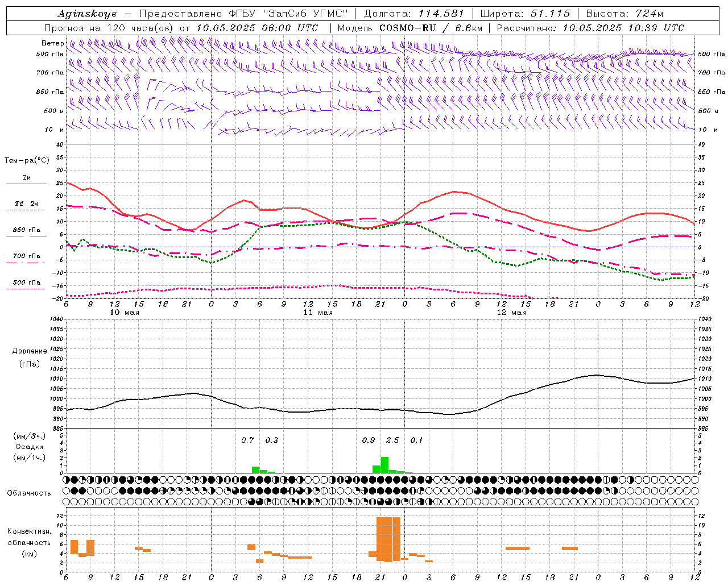Click the forecast start time "10.05.2025 06:00 UTC"
The image size is (728, 582).
[257, 28]
